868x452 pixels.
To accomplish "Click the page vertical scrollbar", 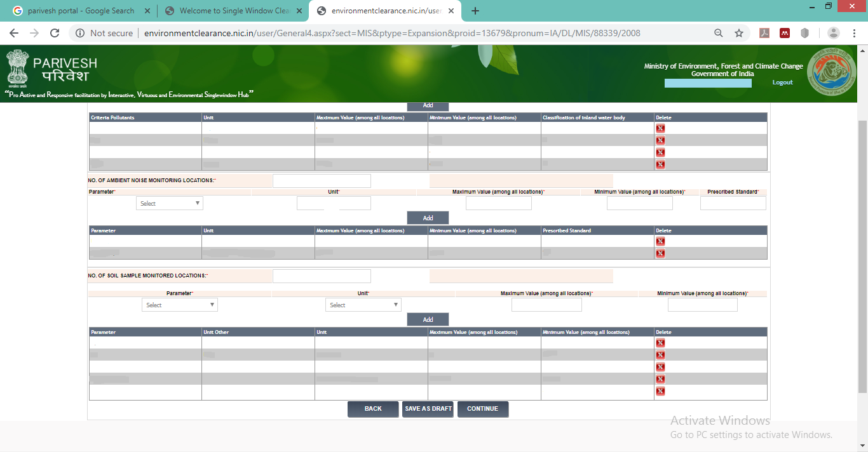I will (862, 254).
